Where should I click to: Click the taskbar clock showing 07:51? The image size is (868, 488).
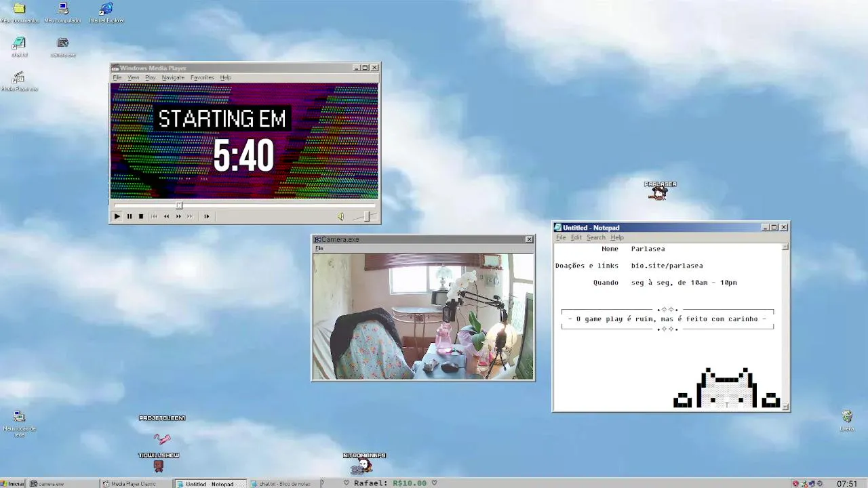click(x=847, y=483)
